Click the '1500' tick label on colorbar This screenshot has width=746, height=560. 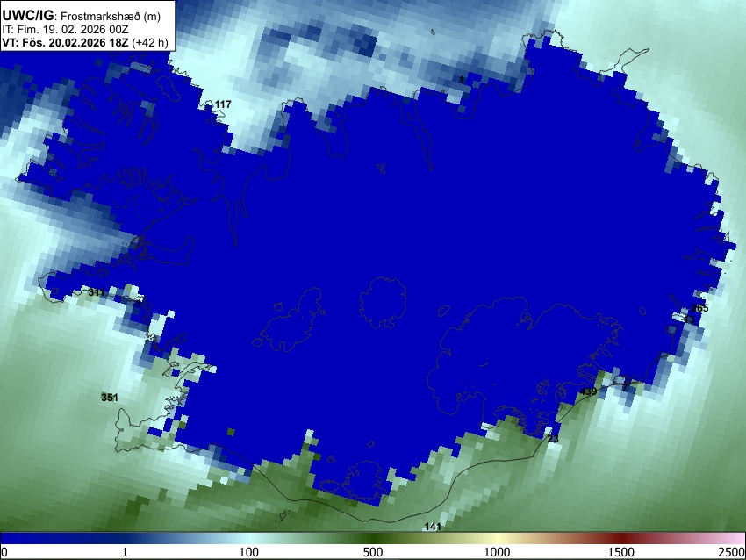coord(621,552)
